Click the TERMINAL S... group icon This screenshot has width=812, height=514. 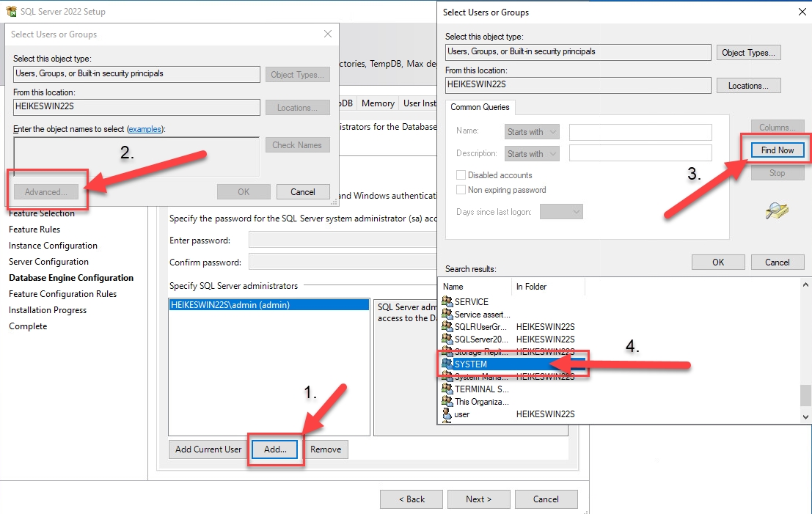click(447, 388)
